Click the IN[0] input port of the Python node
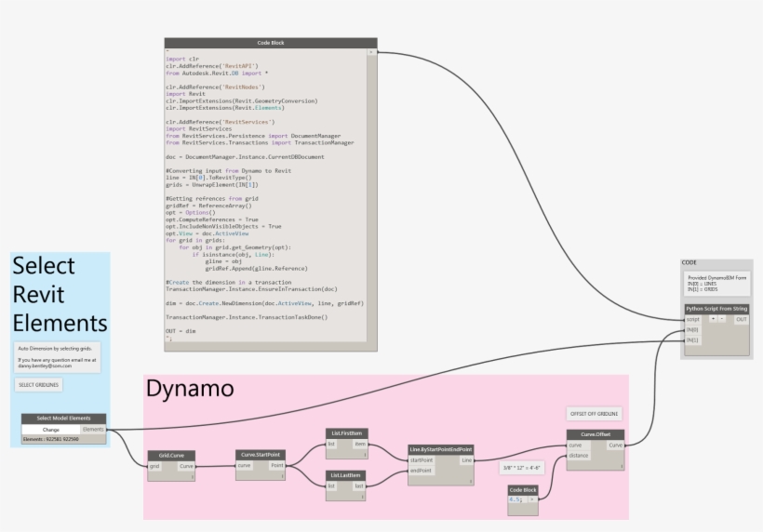Image resolution: width=763 pixels, height=532 pixels. 692,330
